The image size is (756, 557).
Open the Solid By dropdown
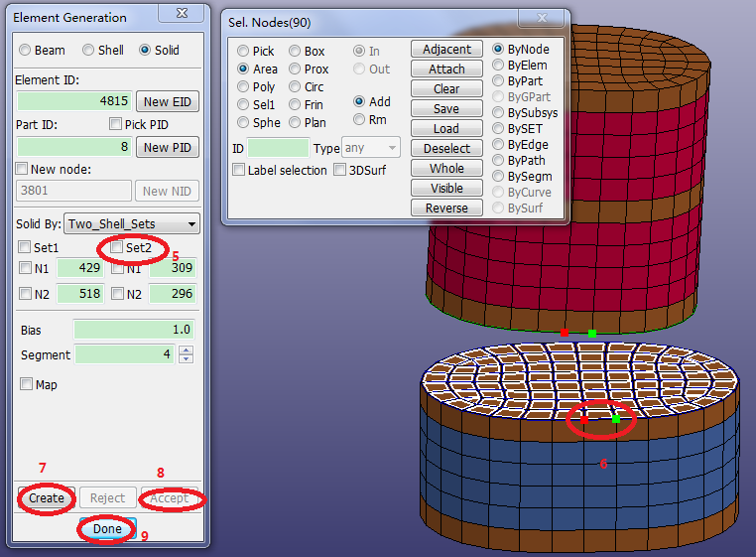click(x=131, y=223)
